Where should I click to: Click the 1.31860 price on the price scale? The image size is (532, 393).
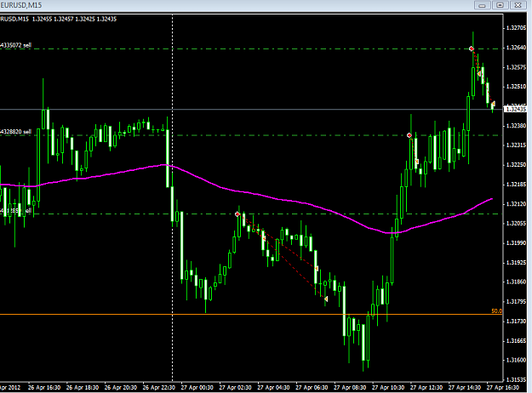point(516,282)
